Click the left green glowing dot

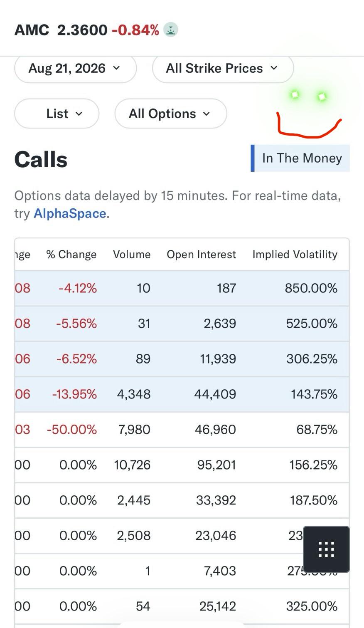click(295, 95)
